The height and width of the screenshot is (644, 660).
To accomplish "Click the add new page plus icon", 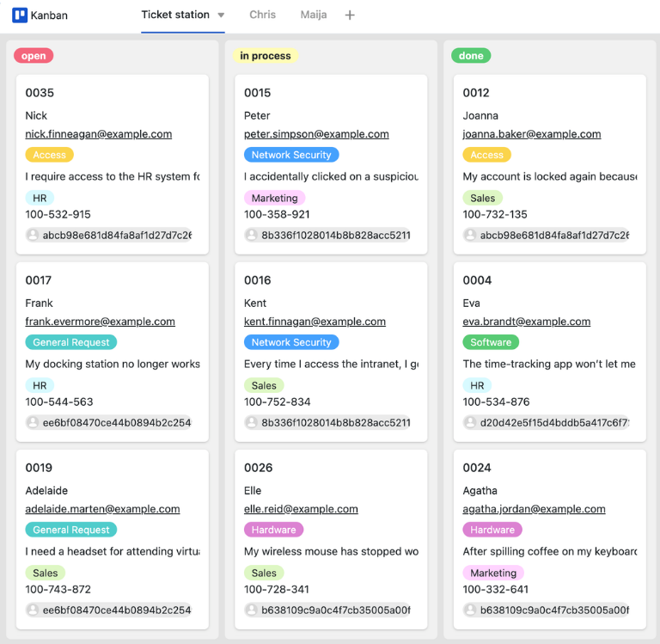I will click(349, 15).
